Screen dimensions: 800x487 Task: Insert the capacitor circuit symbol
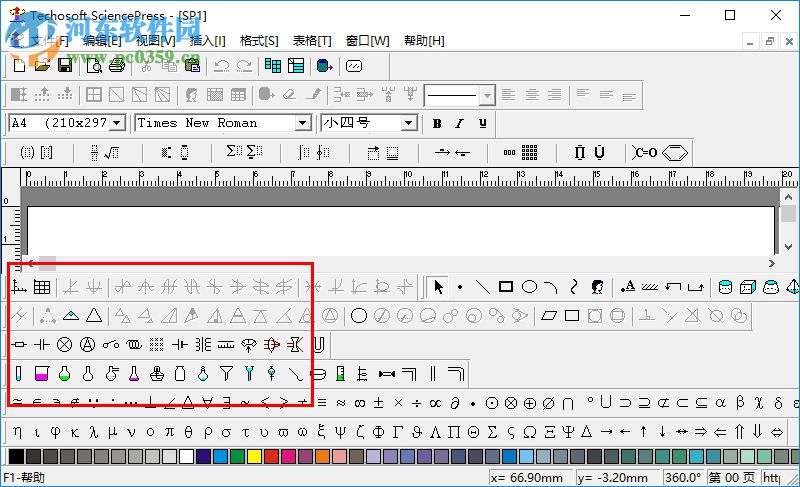41,345
